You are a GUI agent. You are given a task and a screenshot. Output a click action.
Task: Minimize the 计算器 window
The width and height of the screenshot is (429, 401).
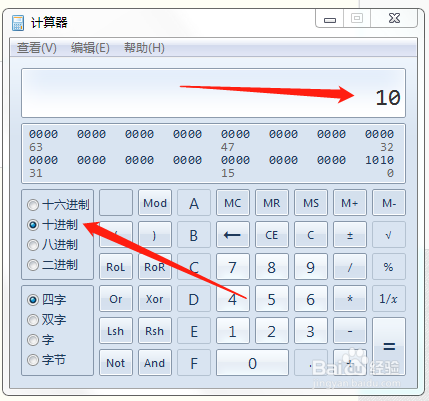(329, 19)
